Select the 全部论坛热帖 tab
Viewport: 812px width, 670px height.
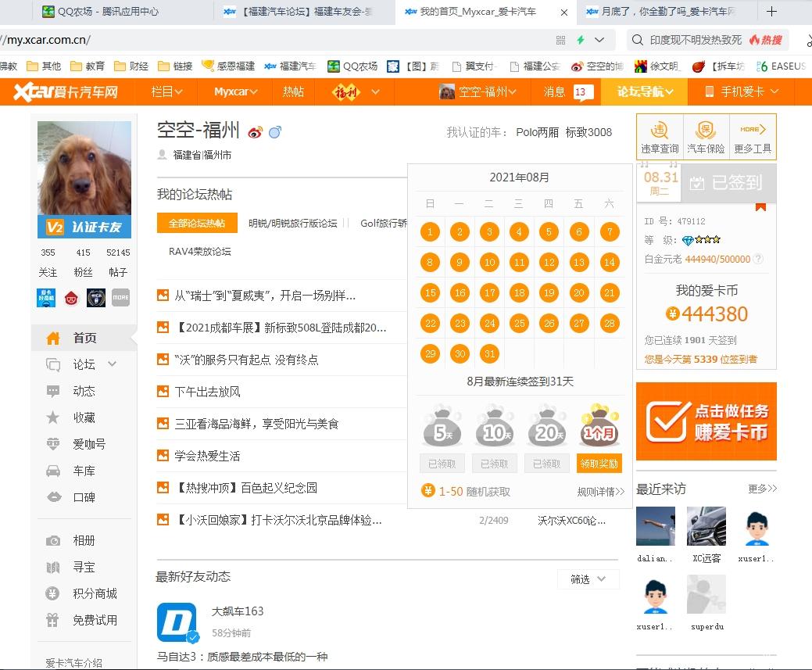197,224
